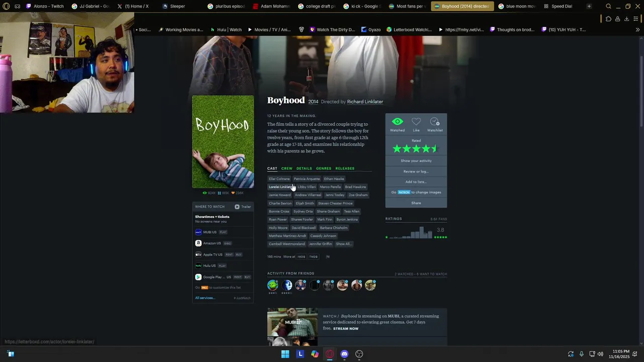The width and height of the screenshot is (644, 362).
Task: Click the MUBI US service icon
Action: tap(198, 232)
